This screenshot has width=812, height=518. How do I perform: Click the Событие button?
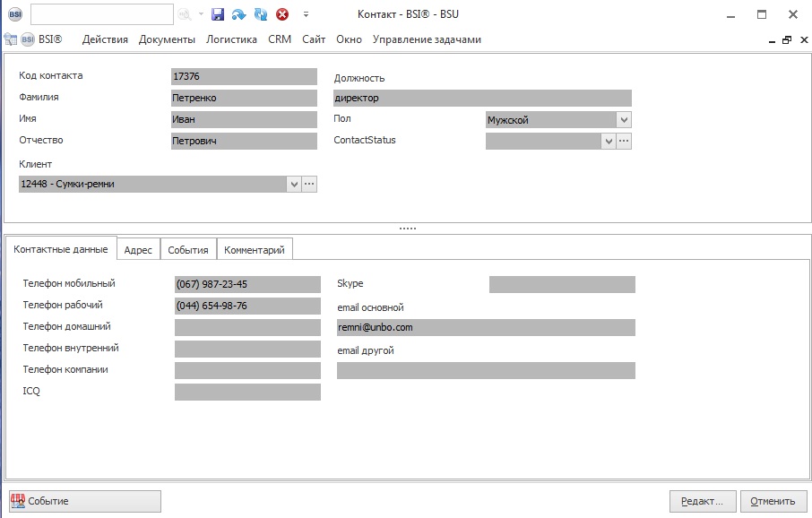pyautogui.click(x=85, y=501)
